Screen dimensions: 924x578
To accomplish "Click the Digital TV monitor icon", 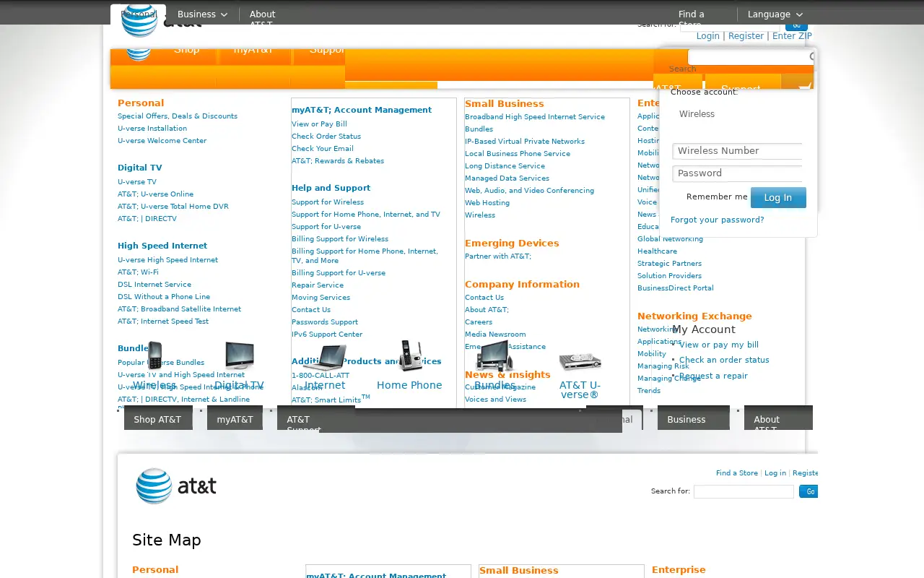I will point(239,355).
